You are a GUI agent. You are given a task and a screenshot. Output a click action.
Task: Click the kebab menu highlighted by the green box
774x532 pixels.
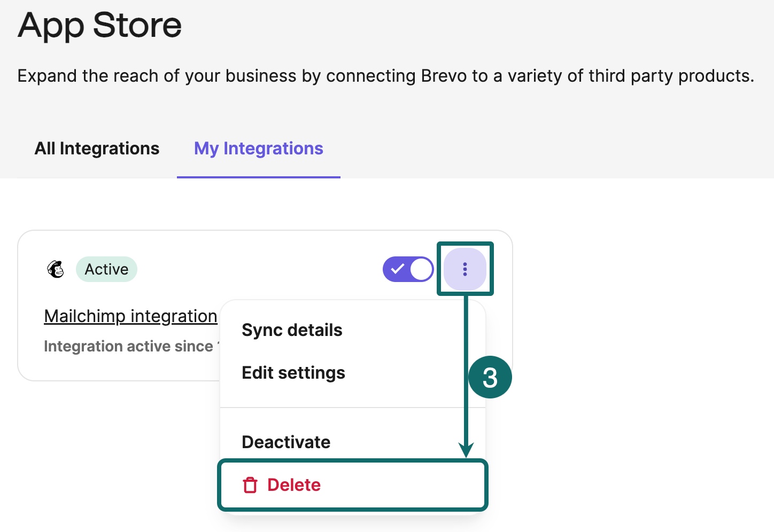(x=465, y=269)
